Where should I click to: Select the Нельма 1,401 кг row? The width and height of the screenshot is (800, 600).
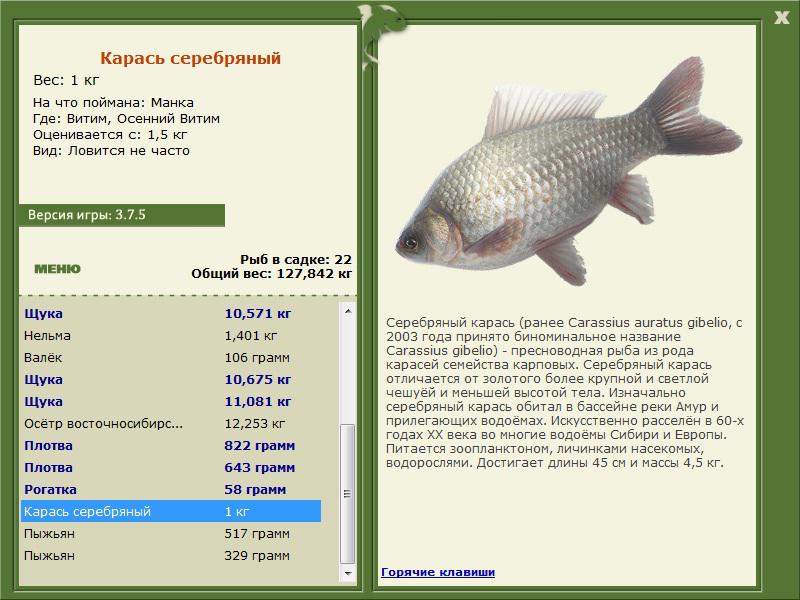coord(171,335)
